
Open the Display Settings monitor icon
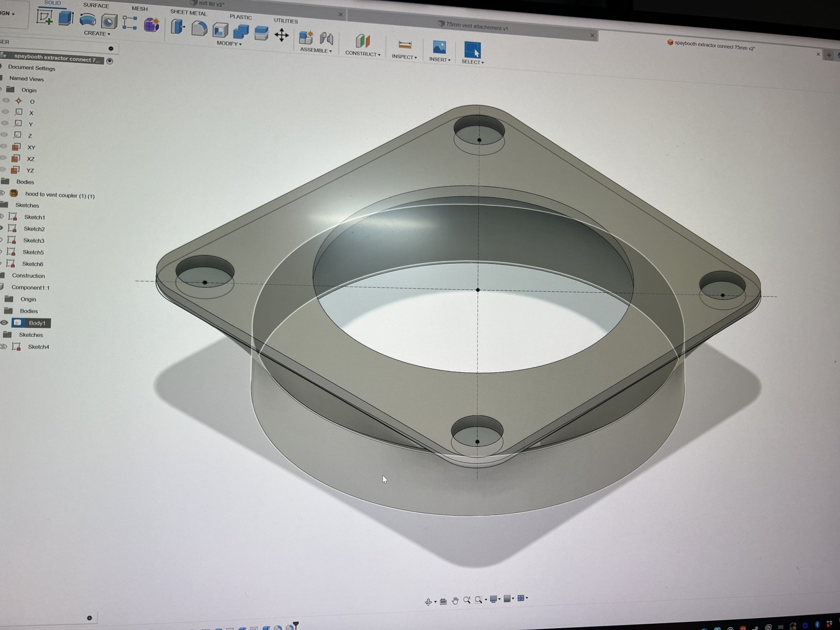tap(493, 599)
